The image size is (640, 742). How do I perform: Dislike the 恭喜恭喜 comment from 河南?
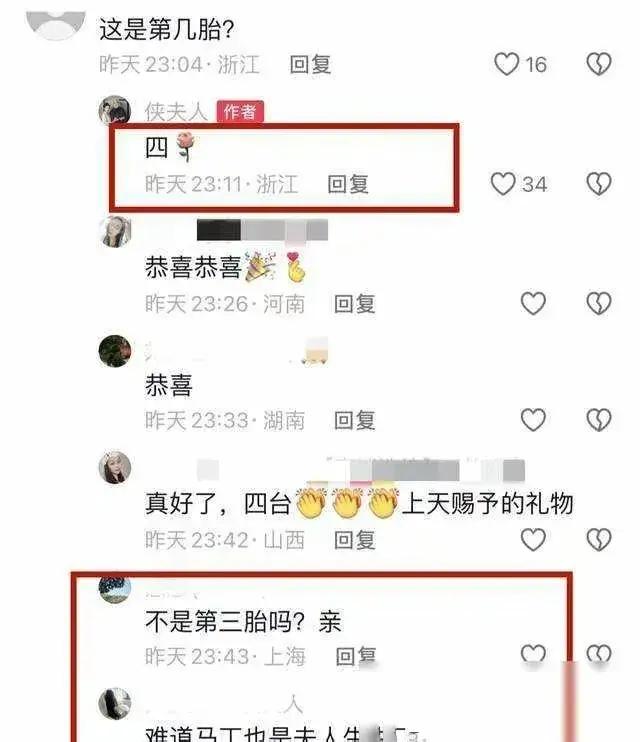[599, 303]
